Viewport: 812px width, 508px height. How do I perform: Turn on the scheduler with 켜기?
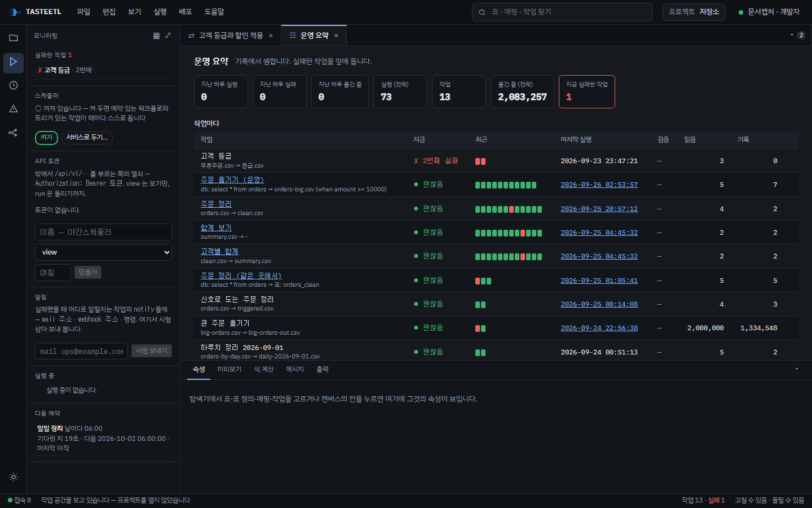coord(46,138)
